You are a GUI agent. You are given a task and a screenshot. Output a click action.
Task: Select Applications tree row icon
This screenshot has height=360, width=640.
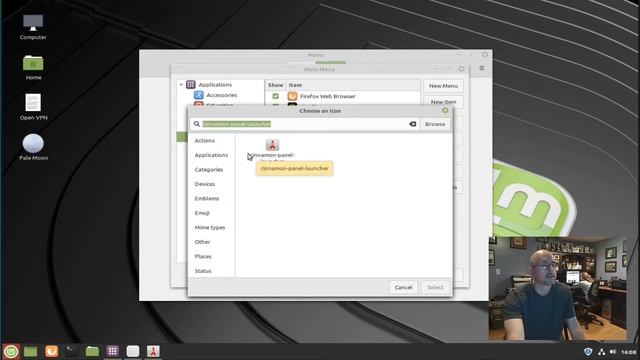(x=191, y=84)
